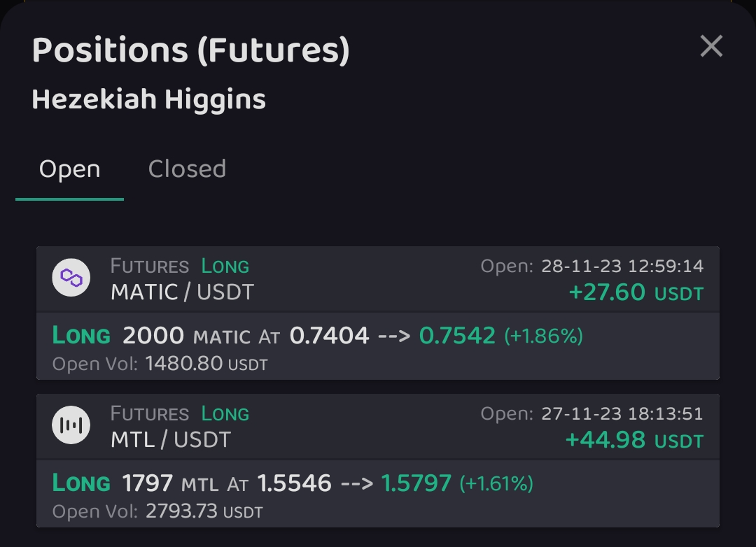Select the MTL / USDT pair name
This screenshot has width=756, height=547.
170,439
